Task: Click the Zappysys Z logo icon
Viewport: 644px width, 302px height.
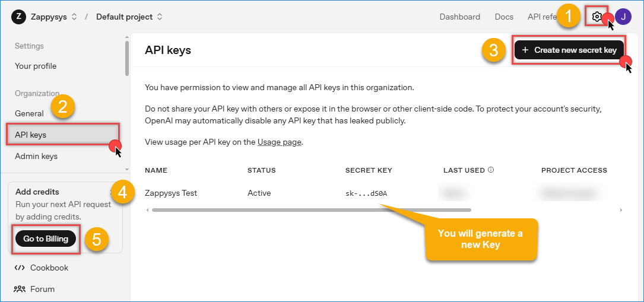Action: point(18,17)
